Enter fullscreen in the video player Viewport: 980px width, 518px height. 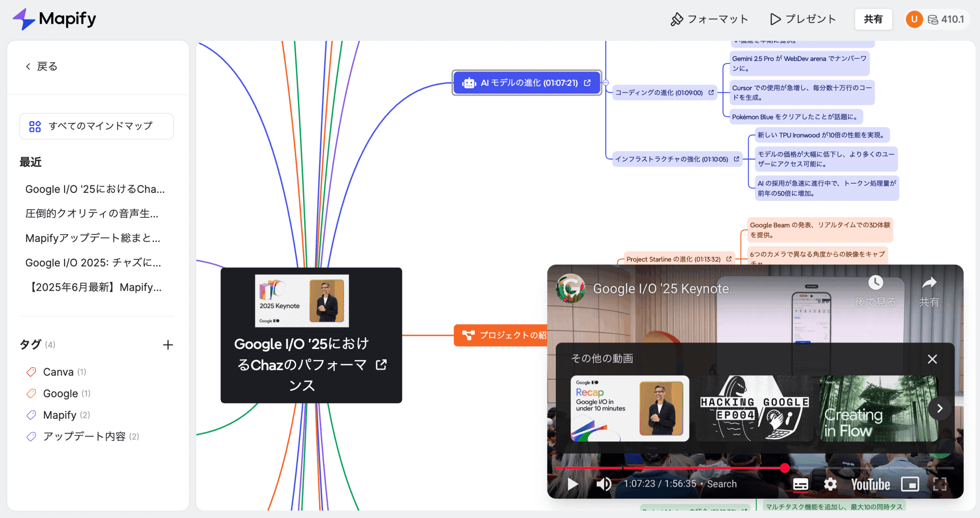tap(940, 484)
